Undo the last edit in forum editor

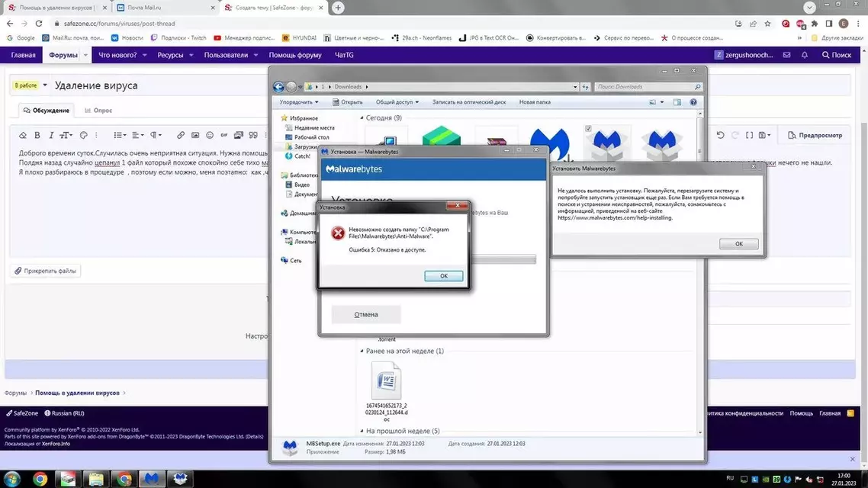(720, 135)
